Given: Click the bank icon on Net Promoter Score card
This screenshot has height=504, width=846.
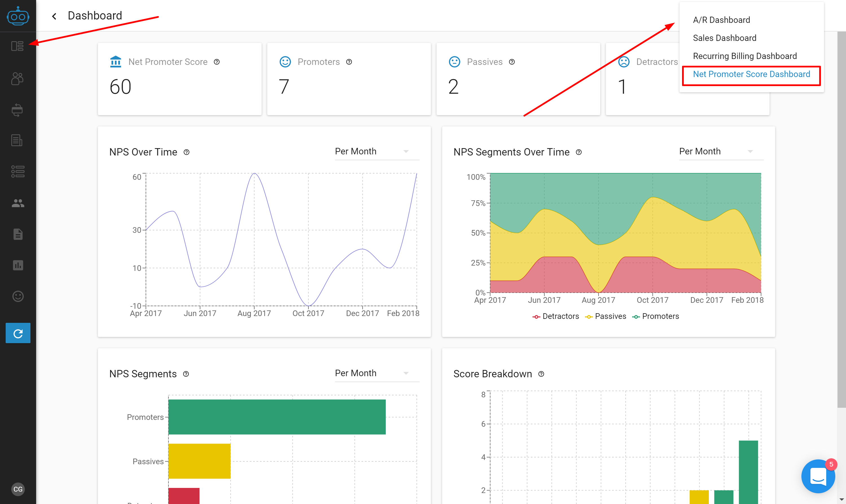Looking at the screenshot, I should point(116,62).
